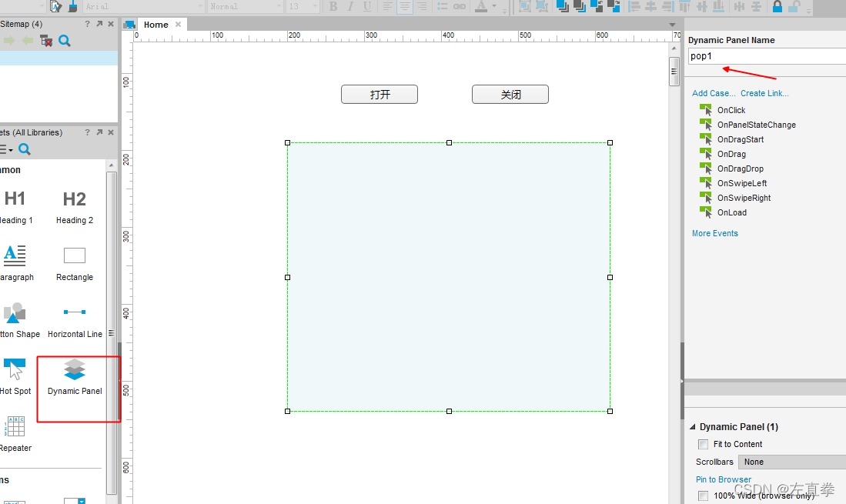846x504 pixels.
Task: Open the Normal font style dropdown
Action: tap(246, 6)
